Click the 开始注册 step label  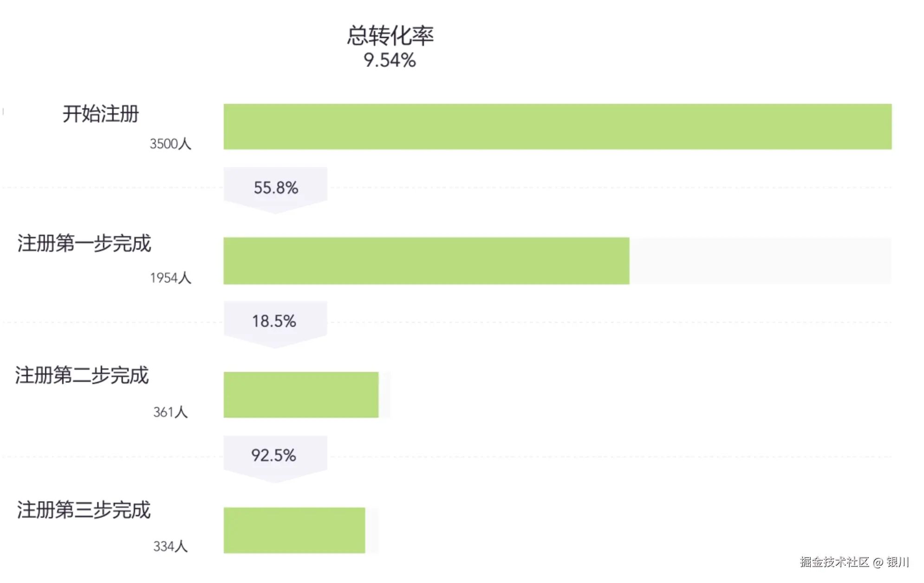click(x=101, y=114)
